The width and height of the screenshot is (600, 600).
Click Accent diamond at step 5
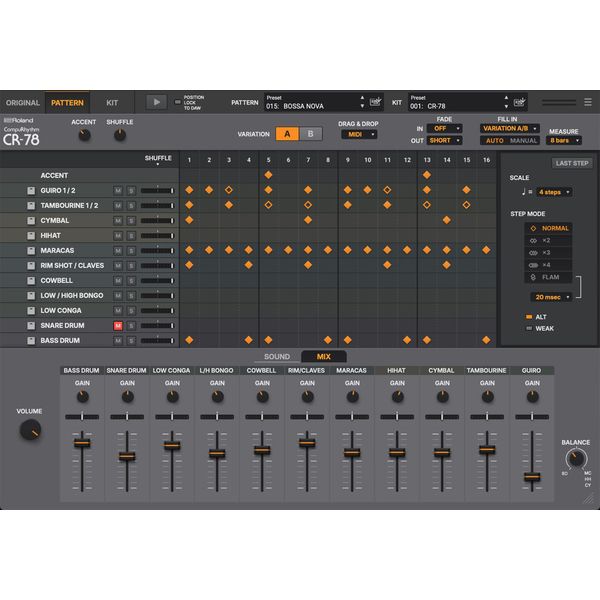pos(268,175)
